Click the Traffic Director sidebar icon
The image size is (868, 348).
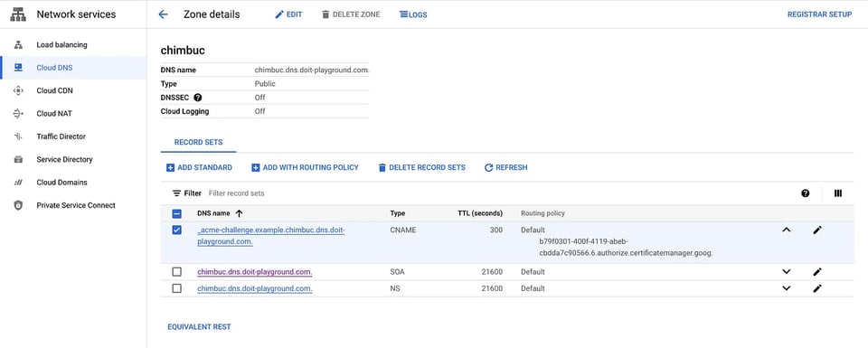pos(18,136)
